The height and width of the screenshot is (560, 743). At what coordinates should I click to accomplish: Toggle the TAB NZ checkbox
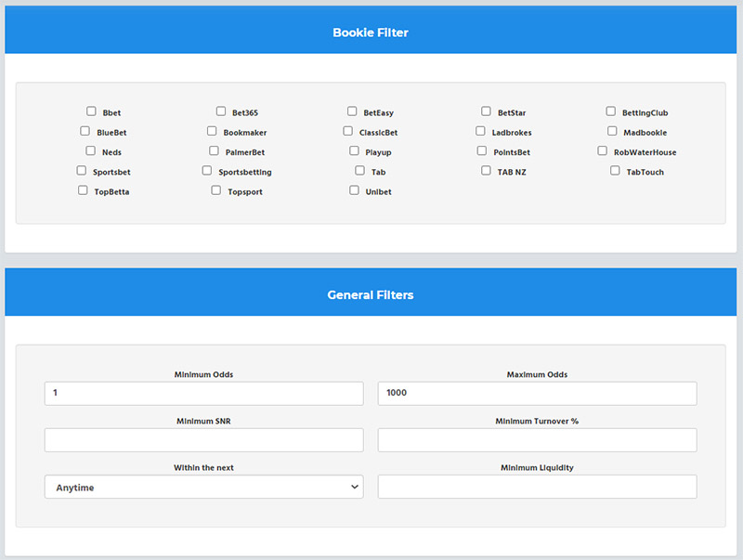(486, 170)
